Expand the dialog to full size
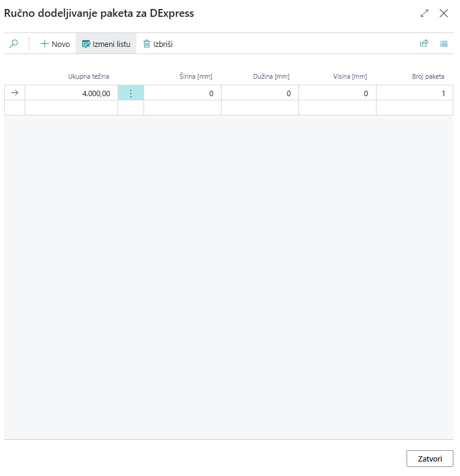The width and height of the screenshot is (460, 476). tap(425, 13)
